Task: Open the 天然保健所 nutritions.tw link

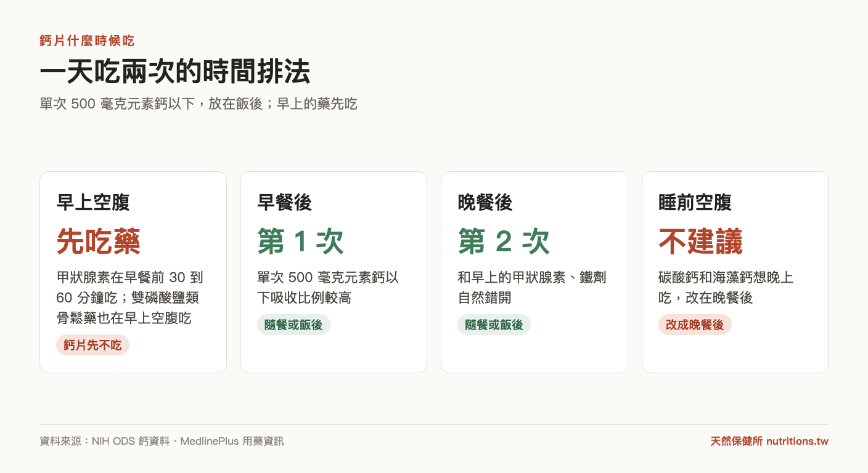Action: click(769, 441)
